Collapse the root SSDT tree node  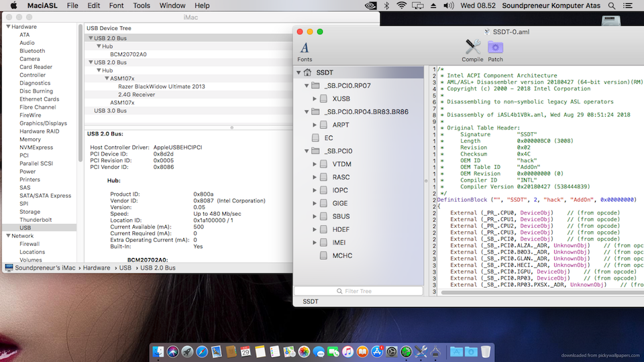(299, 72)
